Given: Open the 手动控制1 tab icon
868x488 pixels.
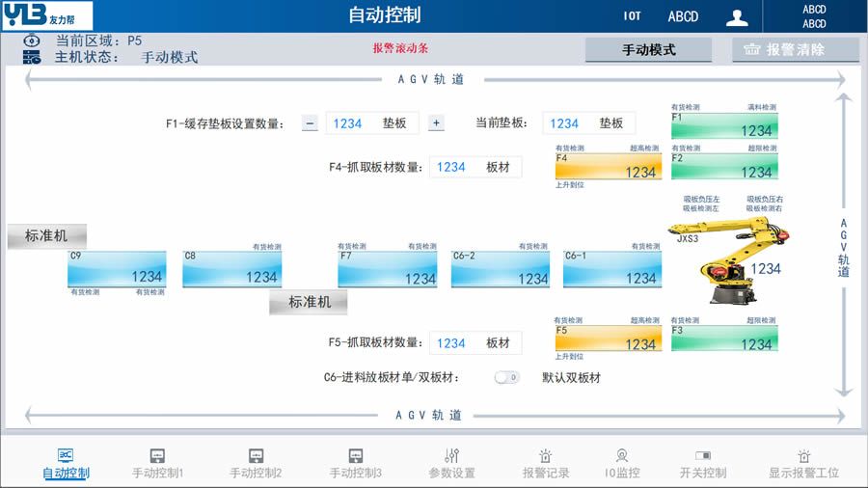Looking at the screenshot, I should (157, 456).
